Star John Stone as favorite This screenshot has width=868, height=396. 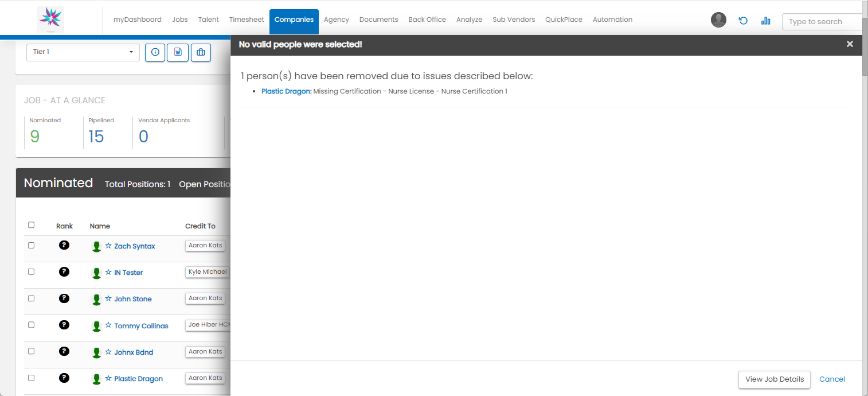108,298
